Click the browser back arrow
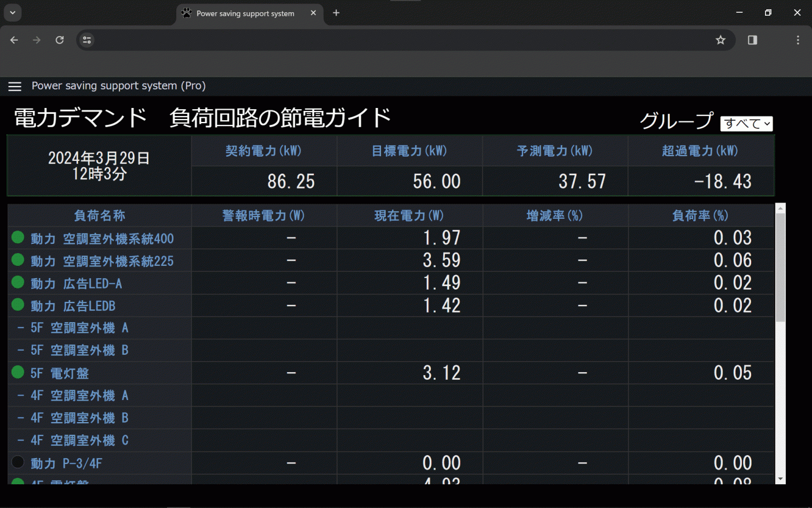Viewport: 812px width, 508px height. click(14, 40)
